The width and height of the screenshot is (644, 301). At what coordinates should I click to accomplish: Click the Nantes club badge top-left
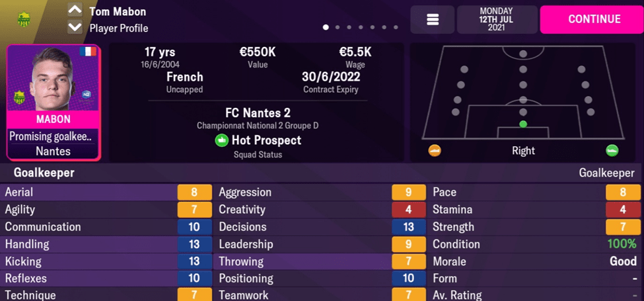click(24, 19)
